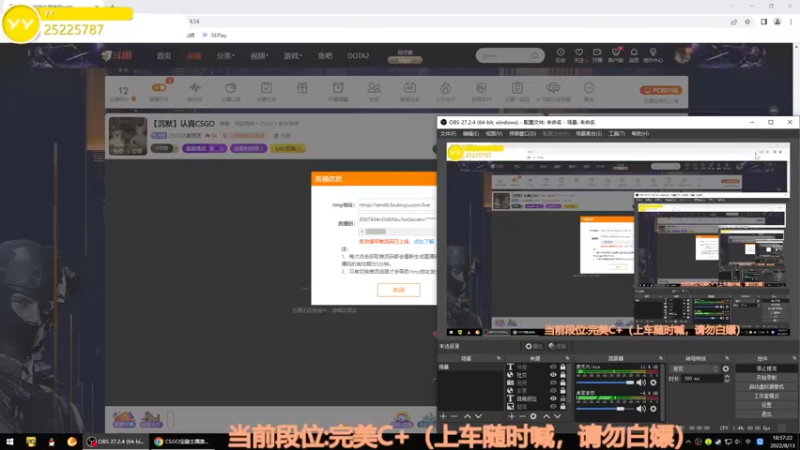Open 设置 from the OBS controls
Viewport: 800px width, 450px height.
[x=766, y=405]
